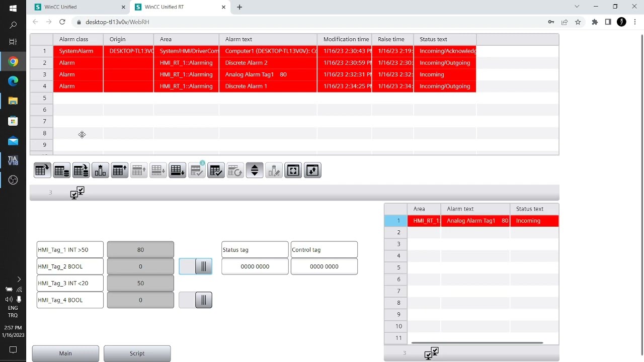Switch to the WinCC Unified RT tab
This screenshot has height=362, width=644.
pyautogui.click(x=180, y=7)
